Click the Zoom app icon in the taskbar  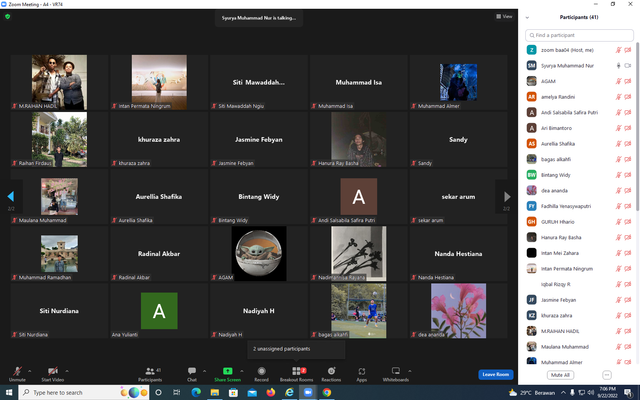(308, 392)
